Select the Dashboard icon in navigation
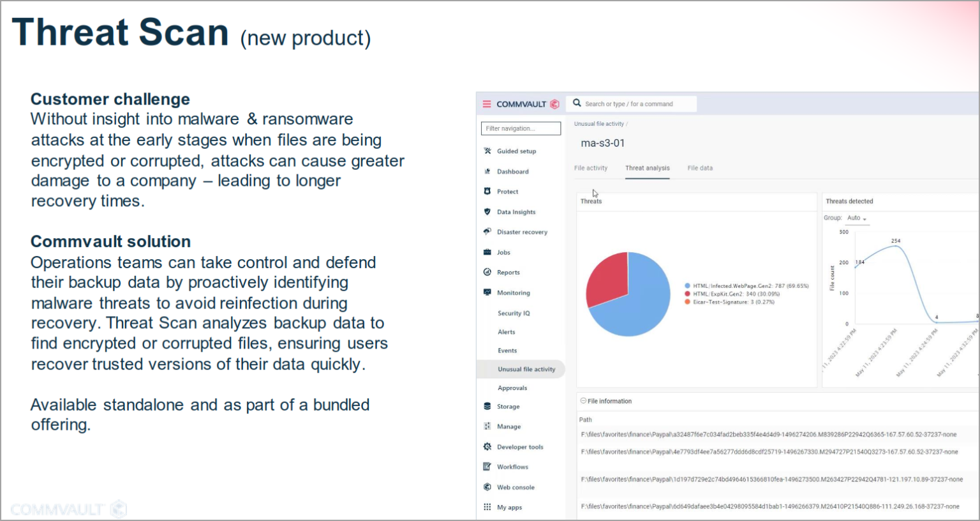The width and height of the screenshot is (980, 521). [487, 171]
